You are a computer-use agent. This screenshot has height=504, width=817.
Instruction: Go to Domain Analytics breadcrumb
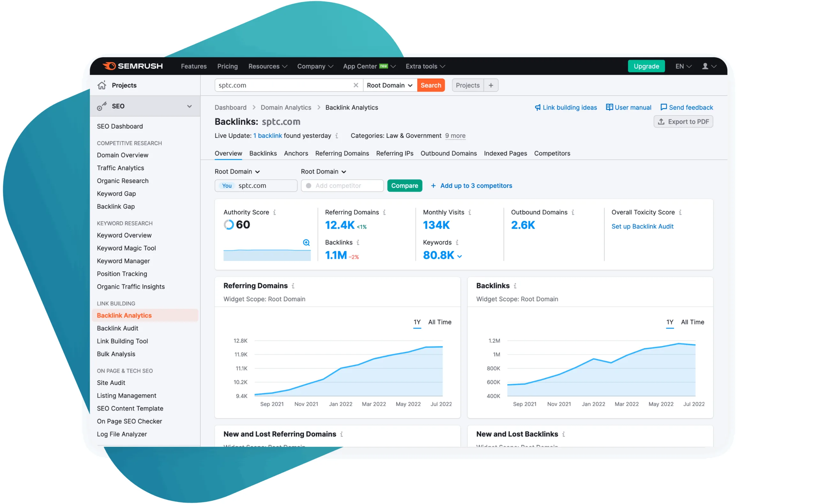[x=286, y=107]
